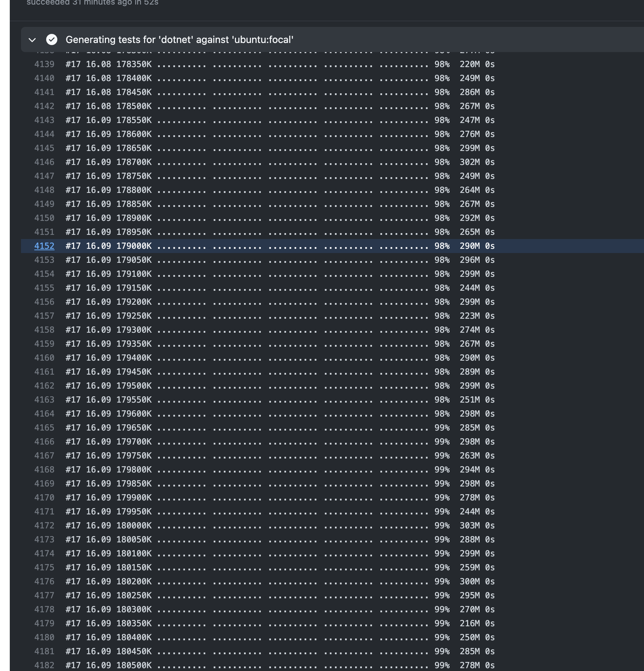The height and width of the screenshot is (671, 644).
Task: Click '296M' on line 4153
Action: (470, 260)
